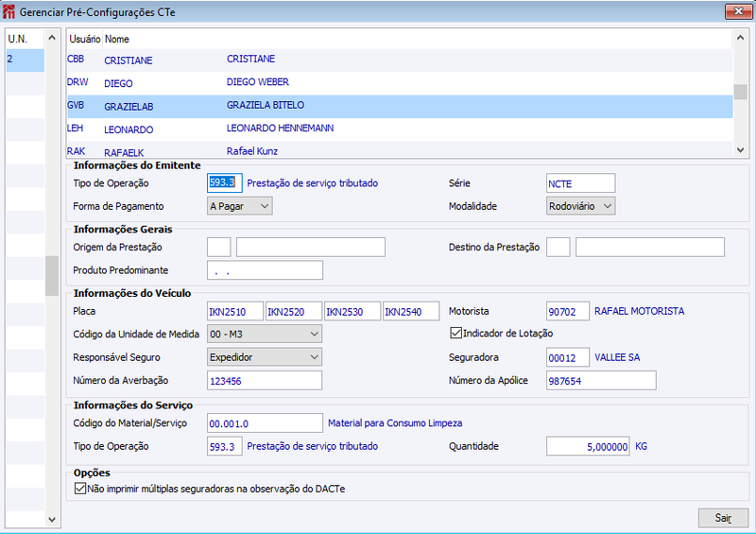
Task: Open the Forma de Pagamento dropdown
Action: pos(240,206)
